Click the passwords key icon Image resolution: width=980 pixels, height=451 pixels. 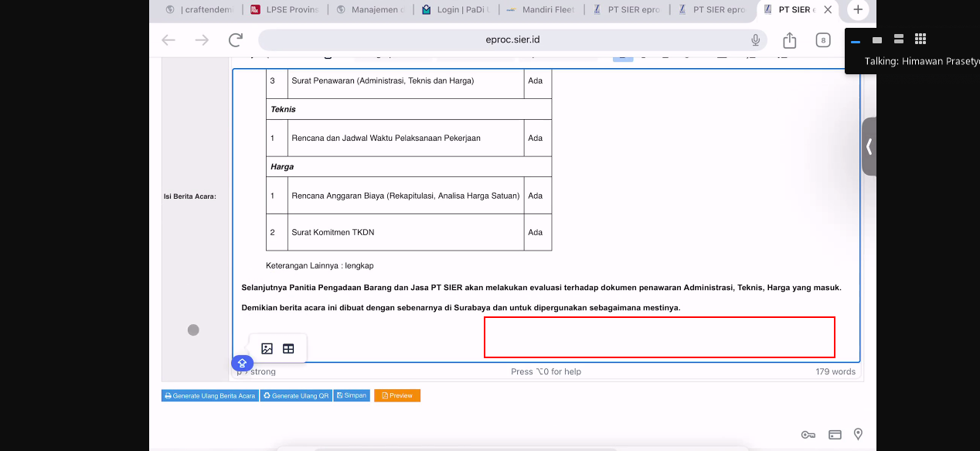point(808,435)
